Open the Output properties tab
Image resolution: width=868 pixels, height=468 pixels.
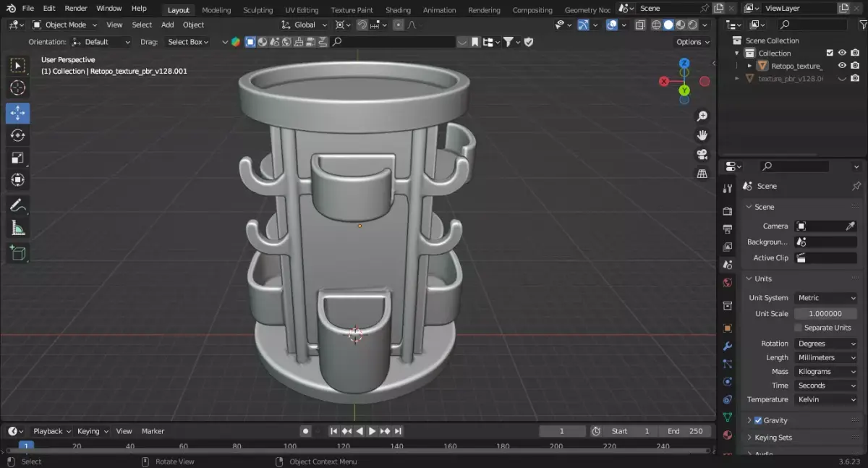(x=728, y=229)
